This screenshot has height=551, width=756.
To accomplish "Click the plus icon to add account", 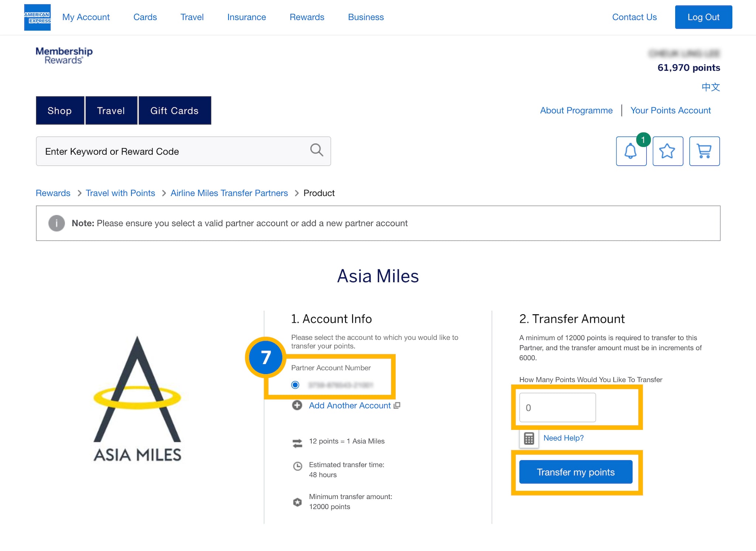I will pyautogui.click(x=297, y=405).
